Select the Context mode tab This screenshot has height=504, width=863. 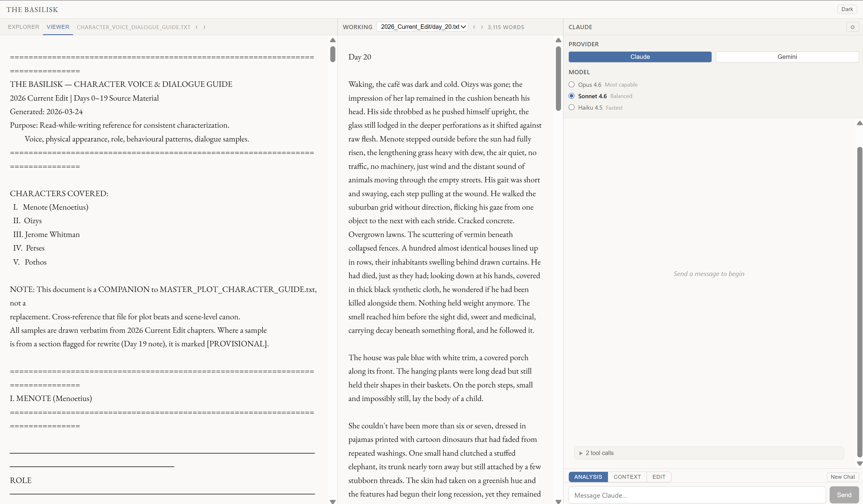tap(627, 477)
